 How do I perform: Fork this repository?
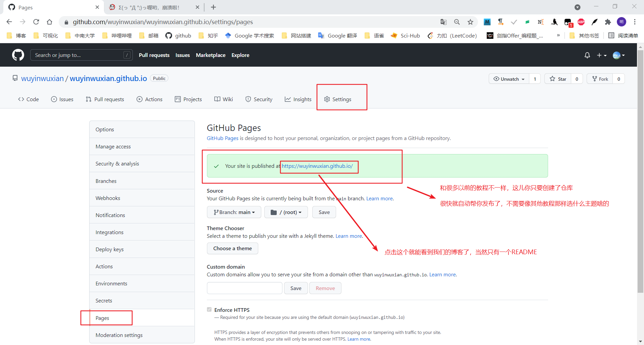(600, 79)
